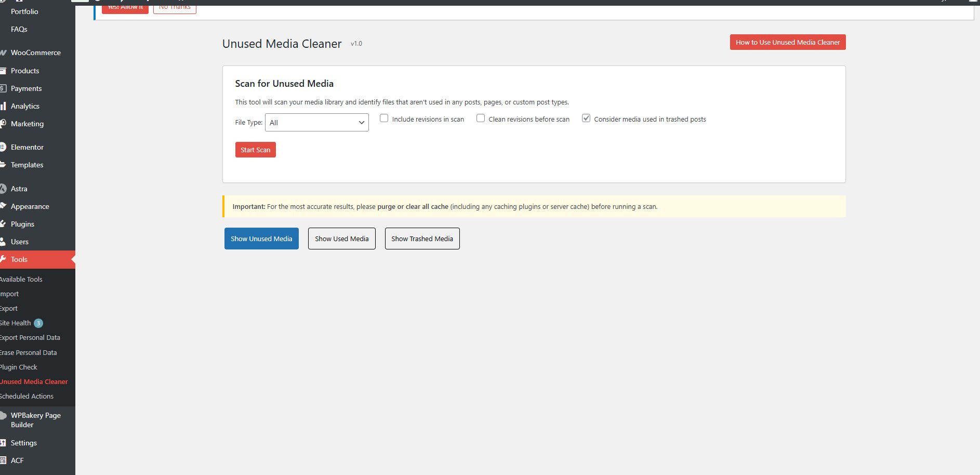
Task: Open Plugin Check under Tools
Action: point(19,367)
